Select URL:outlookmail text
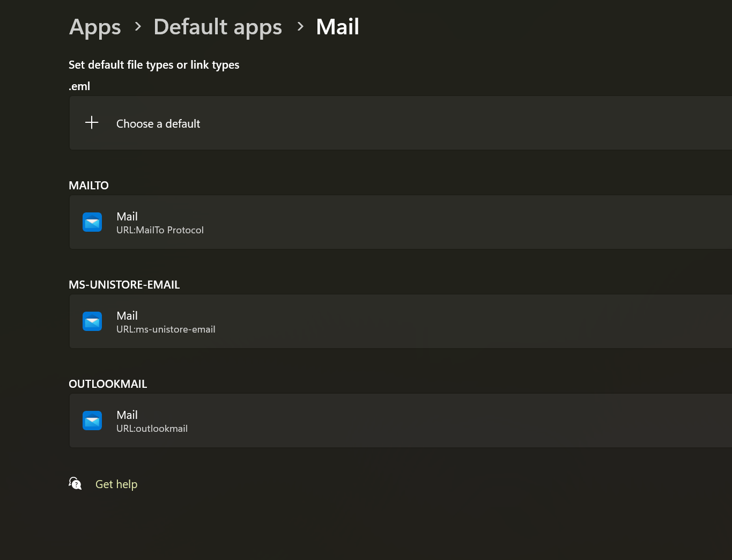The height and width of the screenshot is (560, 732). (152, 429)
